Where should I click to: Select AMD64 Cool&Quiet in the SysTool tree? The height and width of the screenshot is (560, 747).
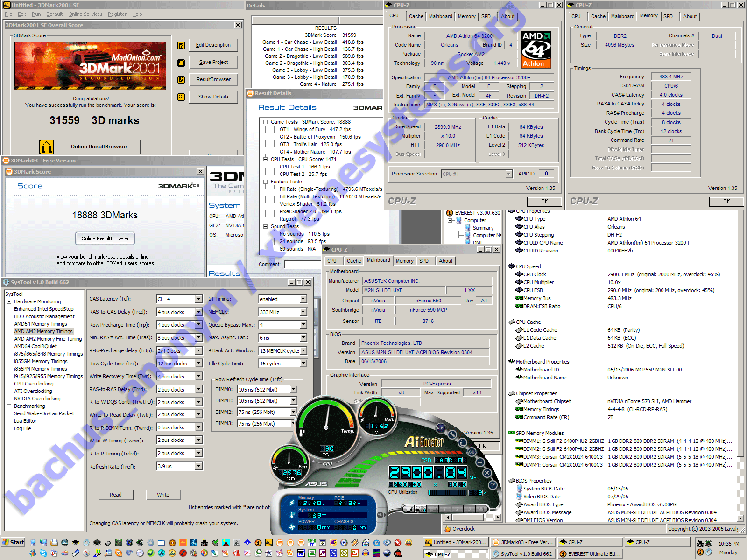[x=35, y=347]
